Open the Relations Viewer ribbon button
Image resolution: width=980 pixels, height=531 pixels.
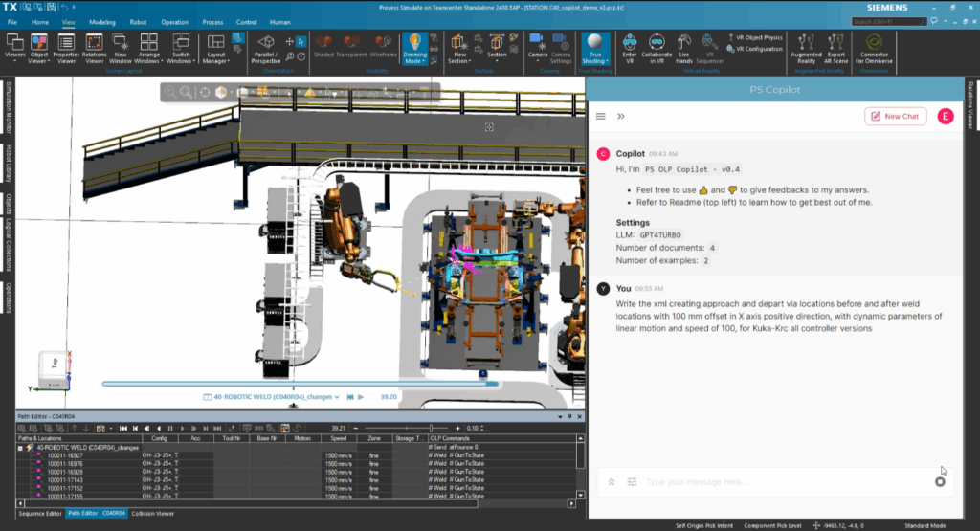coord(94,49)
